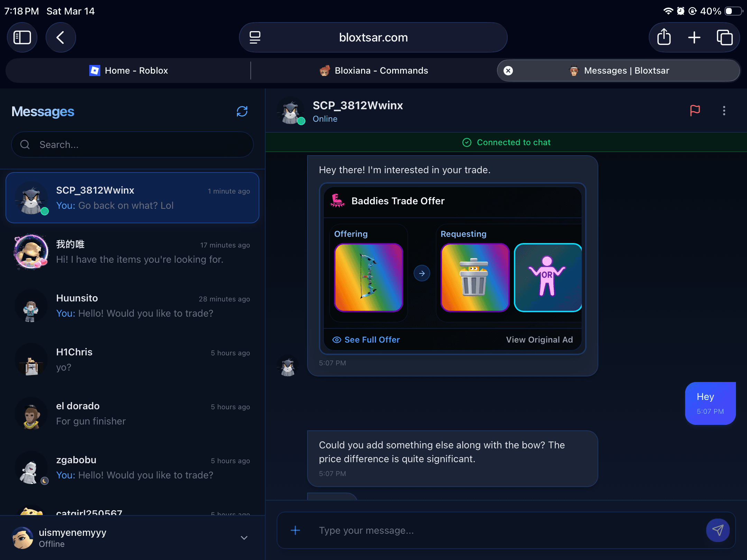
Task: Click the message about adding to the bow
Action: pyautogui.click(x=453, y=458)
